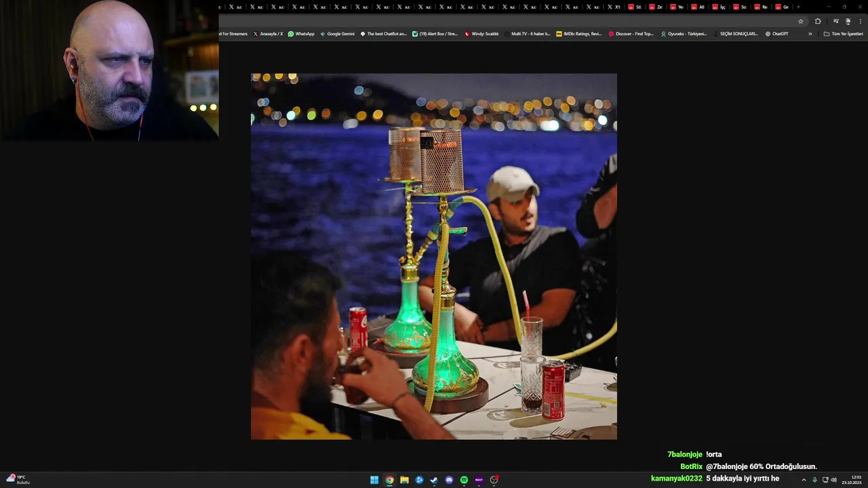Open the volume speaker tray icon
Image resolution: width=868 pixels, height=488 pixels.
833,480
